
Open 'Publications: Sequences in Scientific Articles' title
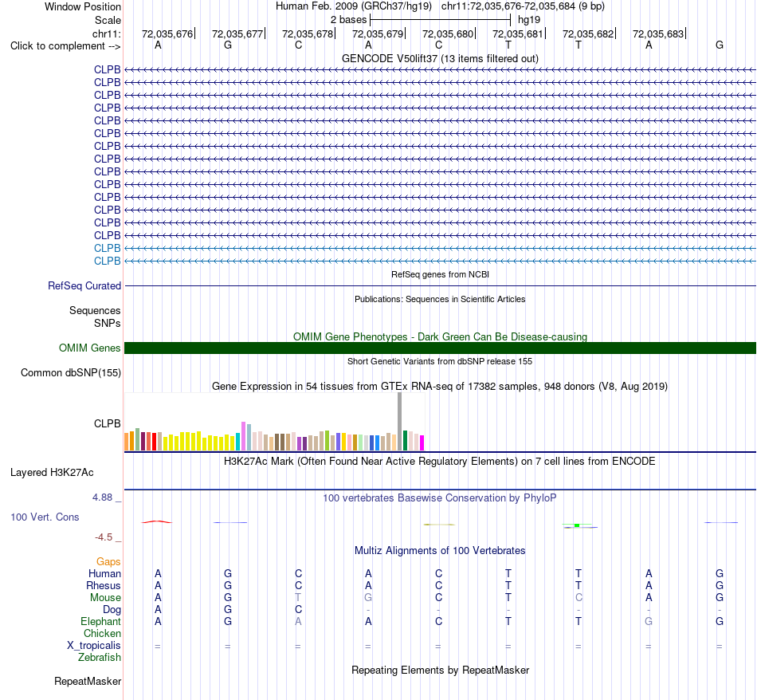coord(440,299)
